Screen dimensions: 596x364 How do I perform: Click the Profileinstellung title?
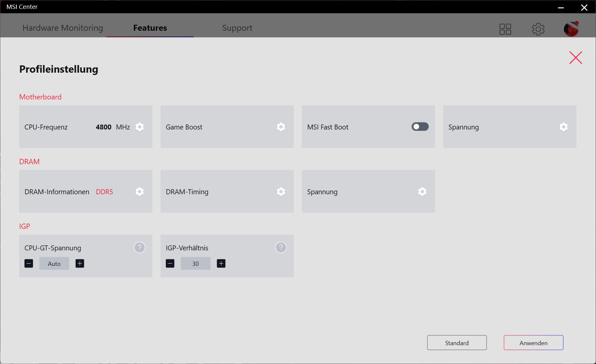(59, 69)
